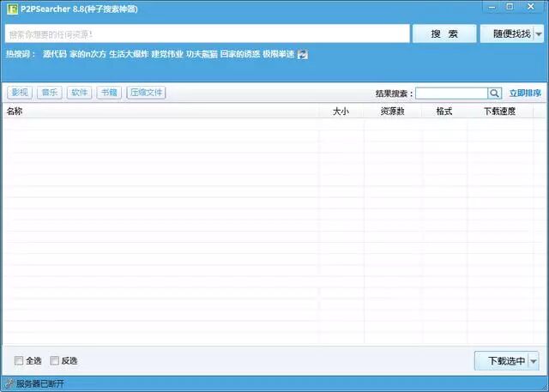Click the server disconnected status icon
This screenshot has height=392, width=549.
(9, 383)
